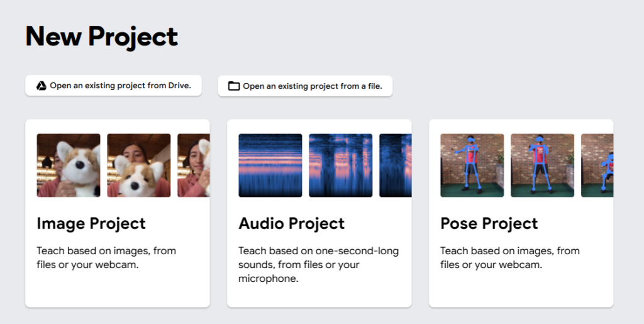Click the second pose skeleton thumbnail
Viewport: 644px width, 324px height.
[x=543, y=165]
